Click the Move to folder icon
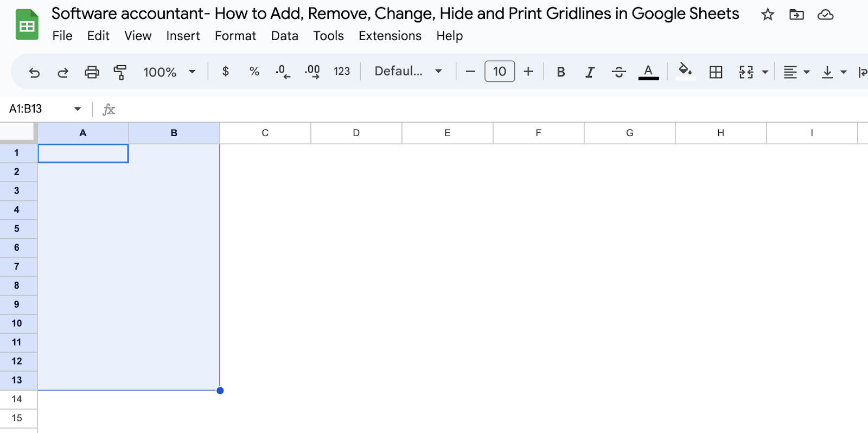This screenshot has height=433, width=868. tap(796, 15)
